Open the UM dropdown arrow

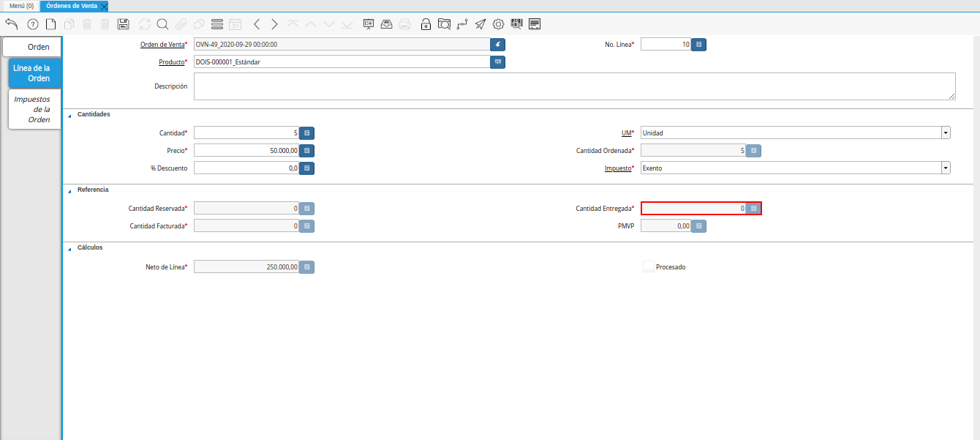click(x=946, y=133)
